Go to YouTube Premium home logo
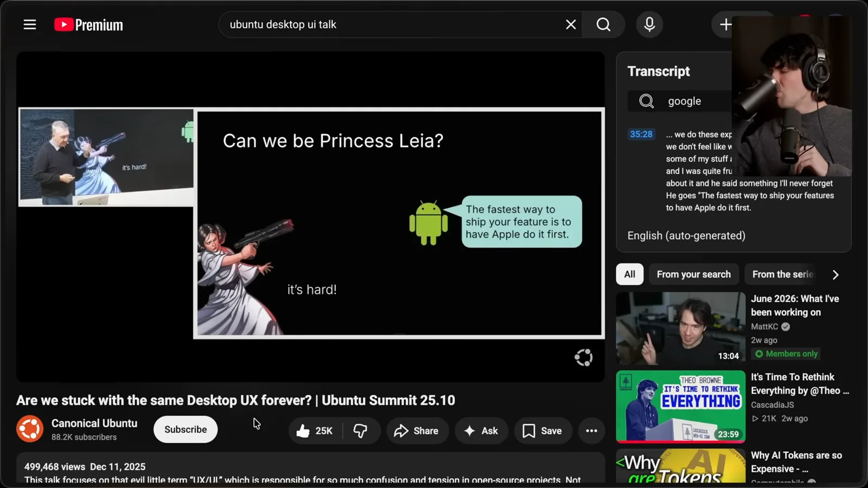The width and height of the screenshot is (868, 488). [x=88, y=25]
